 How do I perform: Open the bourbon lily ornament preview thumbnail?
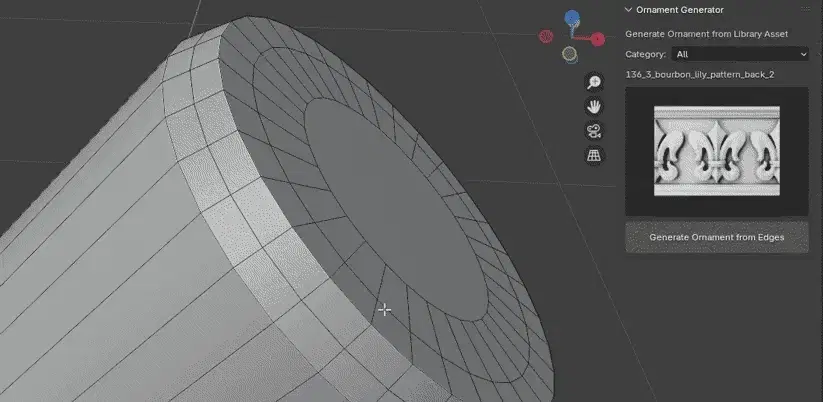pyautogui.click(x=716, y=151)
